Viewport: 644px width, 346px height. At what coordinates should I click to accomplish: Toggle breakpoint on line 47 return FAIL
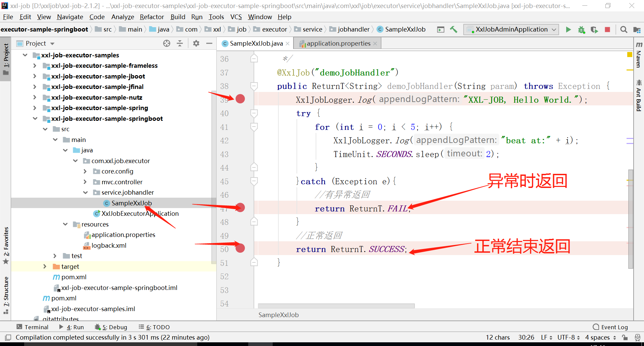click(240, 208)
